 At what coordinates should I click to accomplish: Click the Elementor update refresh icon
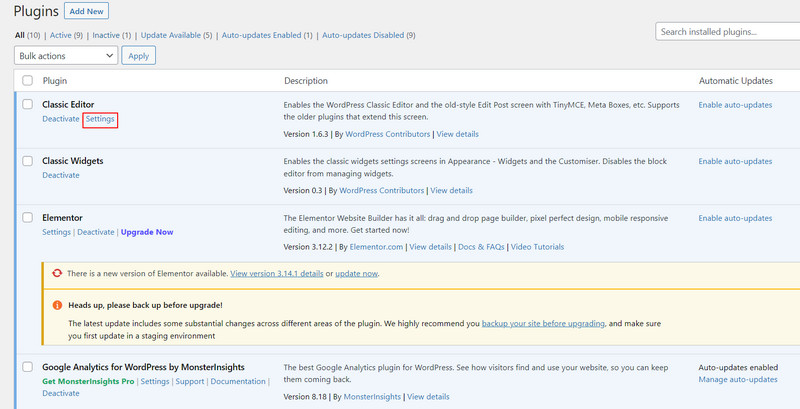coord(58,273)
